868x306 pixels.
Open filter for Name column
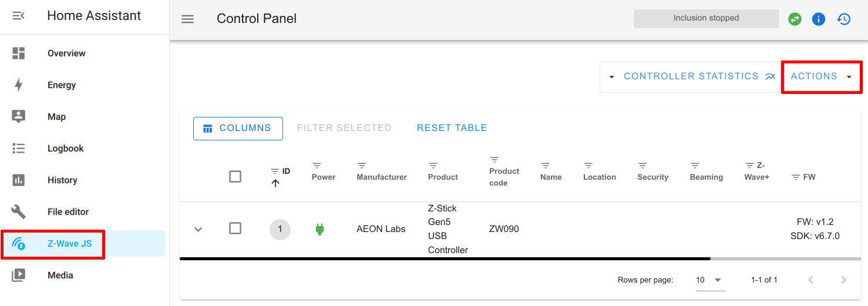pos(545,166)
